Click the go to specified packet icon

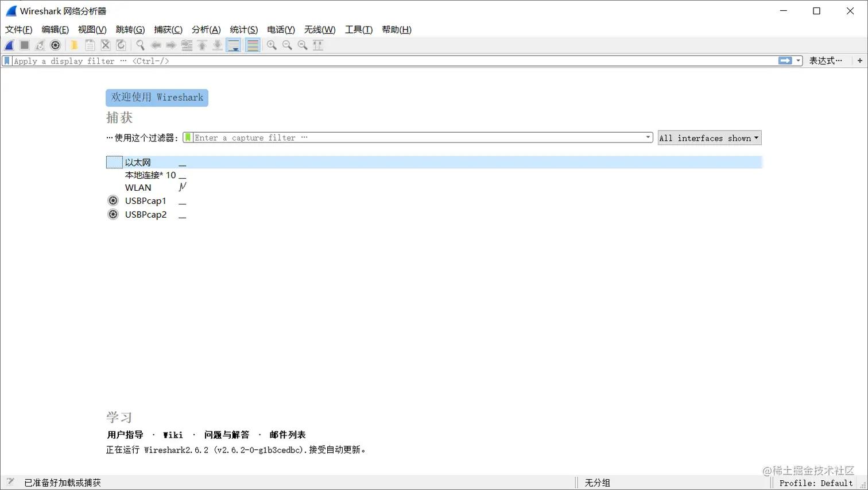(x=187, y=45)
